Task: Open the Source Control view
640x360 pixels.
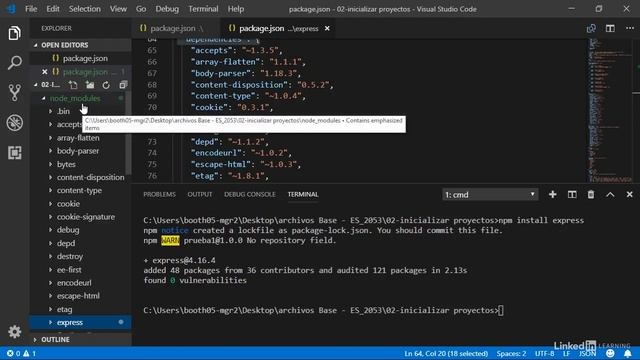Action: (14, 93)
